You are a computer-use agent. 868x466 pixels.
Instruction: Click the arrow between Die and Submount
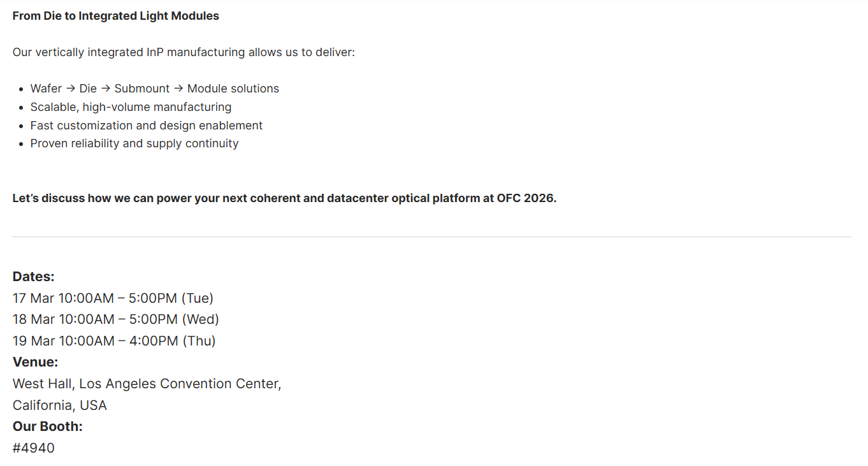[106, 89]
